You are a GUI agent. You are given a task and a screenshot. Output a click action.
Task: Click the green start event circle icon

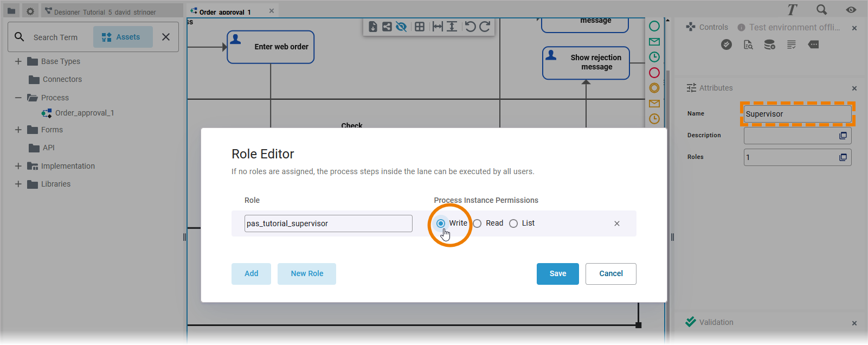point(654,26)
